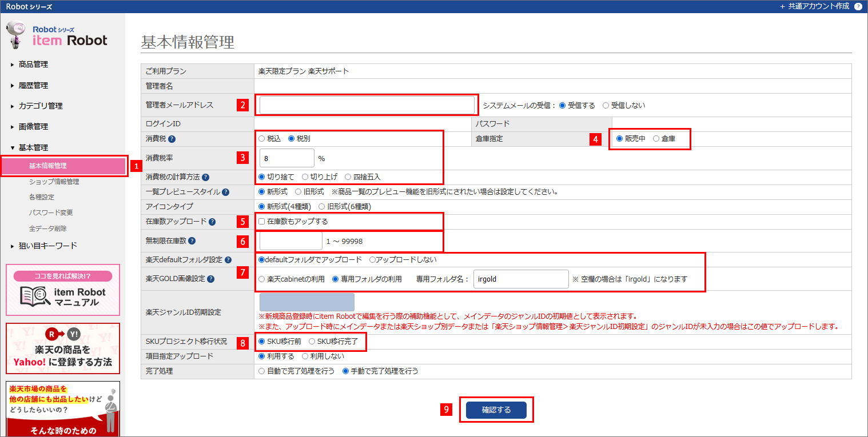
Task: Select 税別 consumption tax option
Action: pyautogui.click(x=291, y=139)
